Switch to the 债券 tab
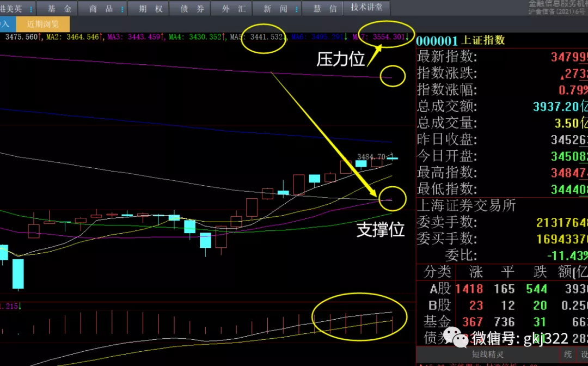588x366 pixels. point(192,9)
